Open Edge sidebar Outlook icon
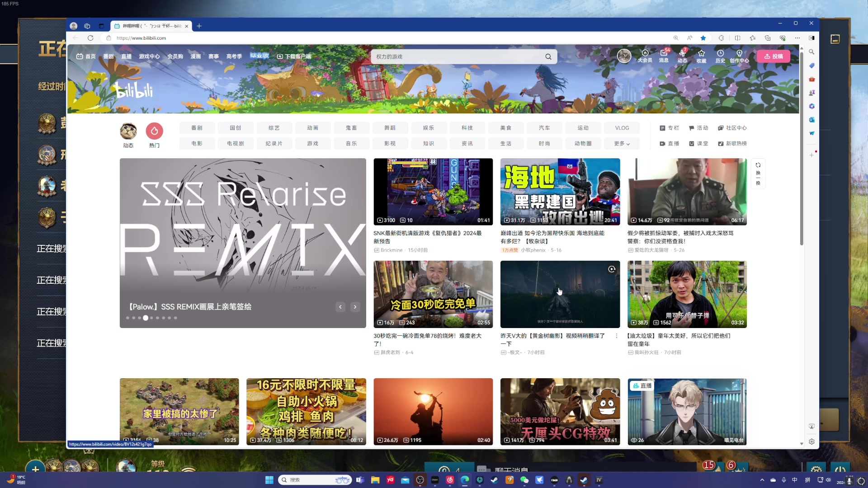The width and height of the screenshot is (868, 488). tap(811, 120)
